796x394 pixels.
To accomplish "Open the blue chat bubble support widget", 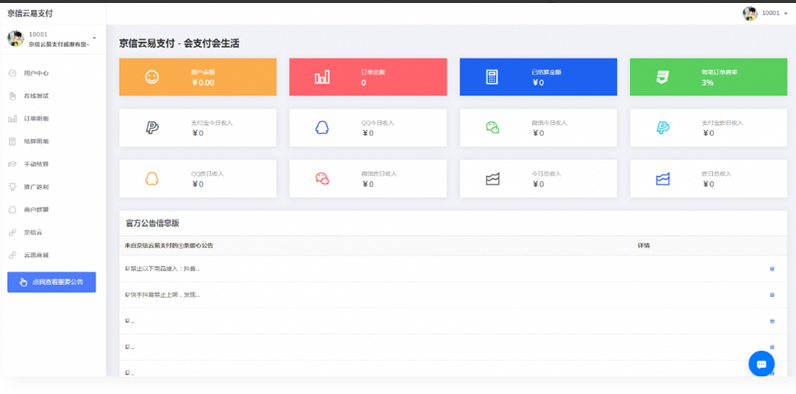I will point(761,364).
